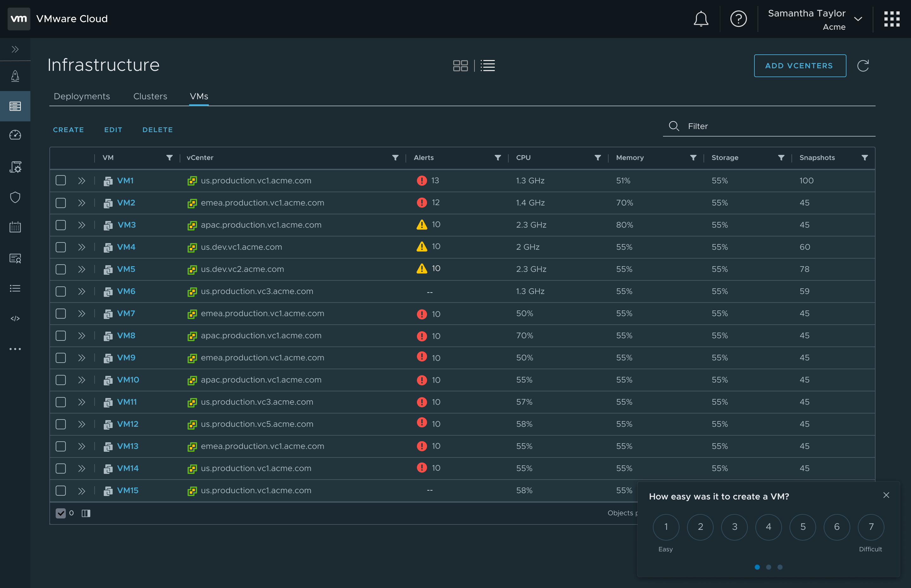The image size is (911, 588).
Task: Select the VMs tab
Action: 199,96
